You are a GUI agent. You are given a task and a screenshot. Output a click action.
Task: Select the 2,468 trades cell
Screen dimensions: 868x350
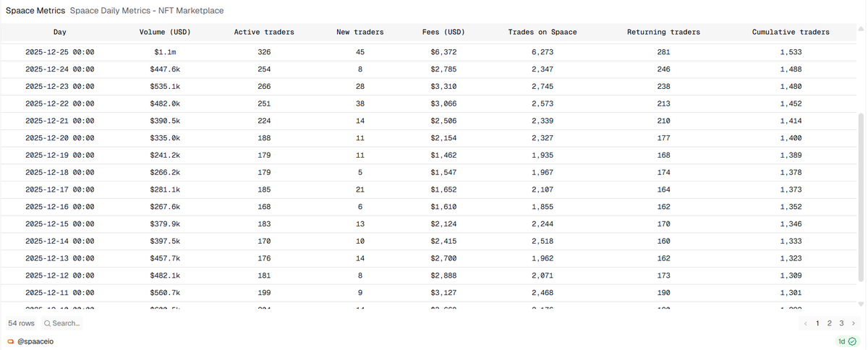542,293
